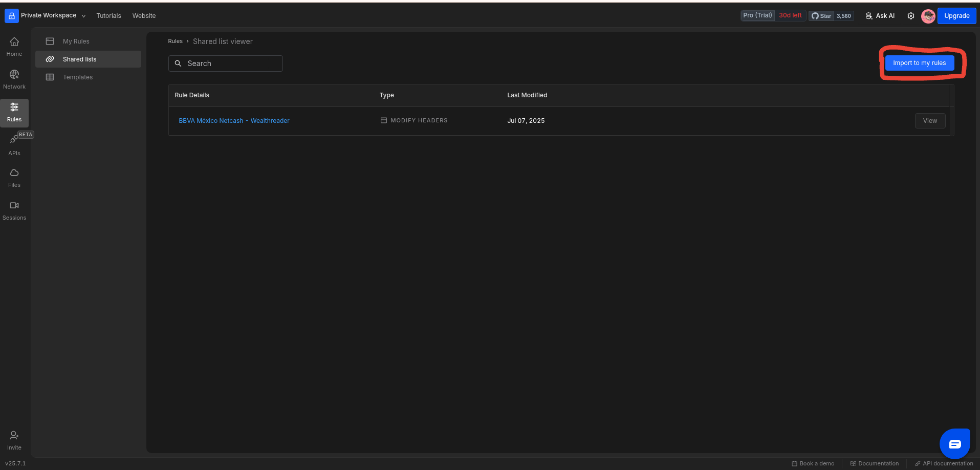Click the v25.7.1 version label

pyautogui.click(x=15, y=464)
